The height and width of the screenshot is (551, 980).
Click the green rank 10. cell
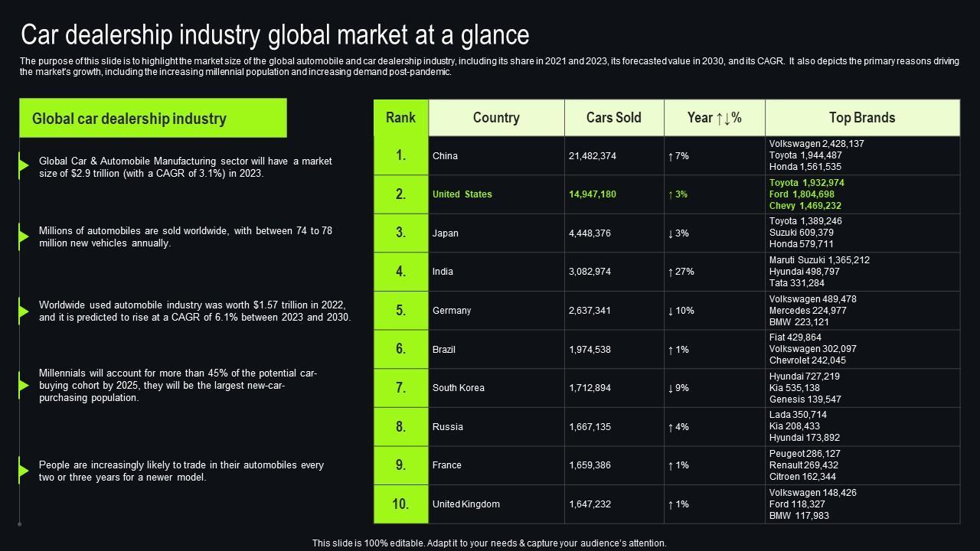400,504
